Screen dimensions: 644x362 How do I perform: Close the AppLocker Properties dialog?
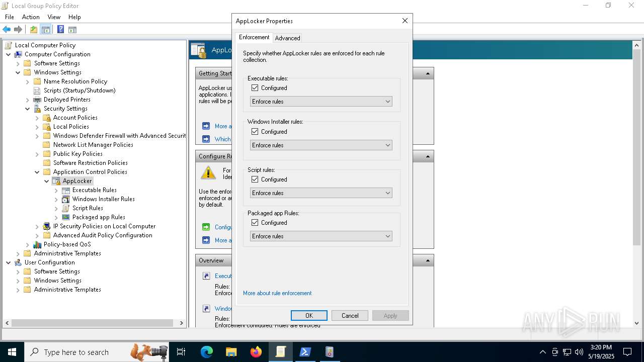point(405,21)
